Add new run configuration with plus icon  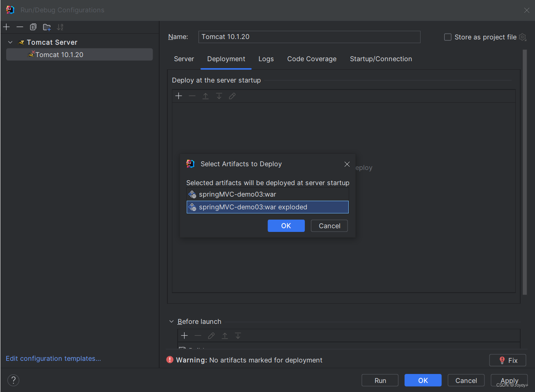pos(7,27)
